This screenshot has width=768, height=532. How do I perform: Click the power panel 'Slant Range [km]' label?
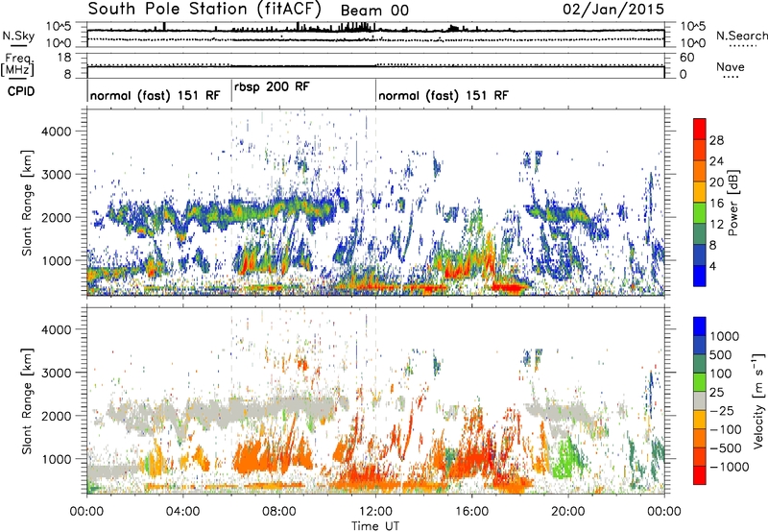[27, 203]
